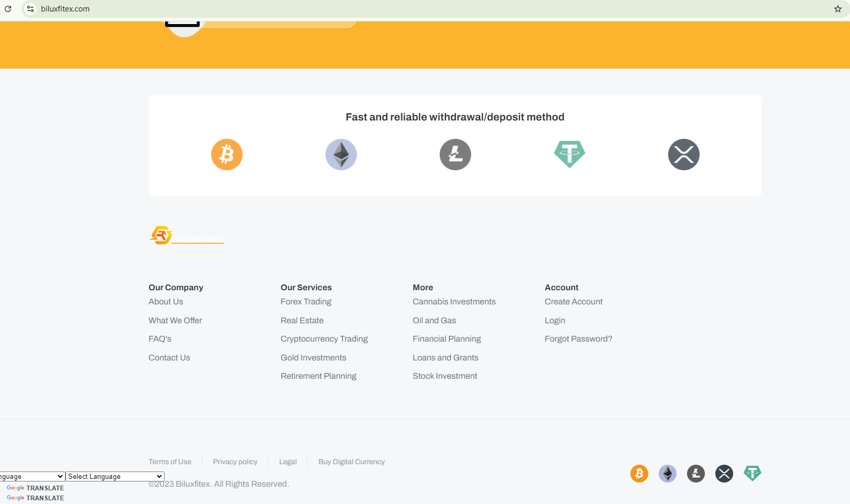The image size is (850, 504).
Task: Click the 'Our Services' column heading
Action: [306, 288]
